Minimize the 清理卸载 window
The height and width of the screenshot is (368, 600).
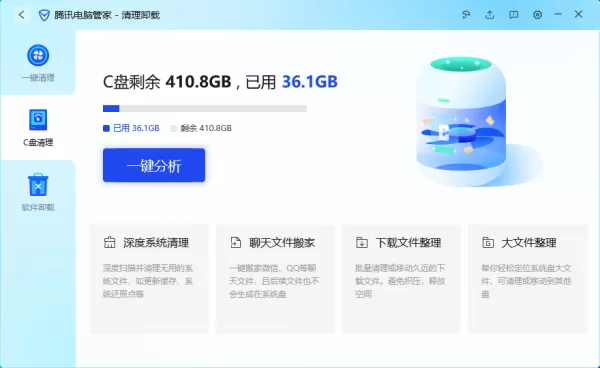click(x=558, y=15)
